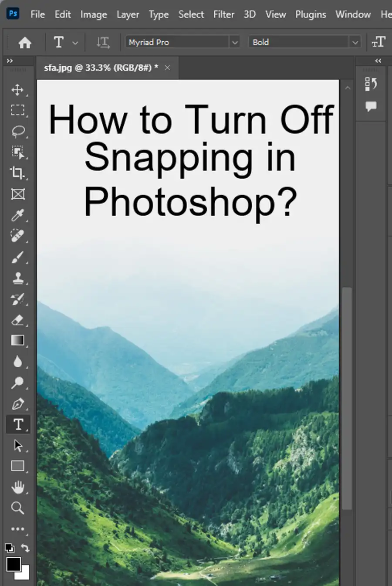This screenshot has width=392, height=586.
Task: Select the Path Selection tool
Action: click(17, 445)
